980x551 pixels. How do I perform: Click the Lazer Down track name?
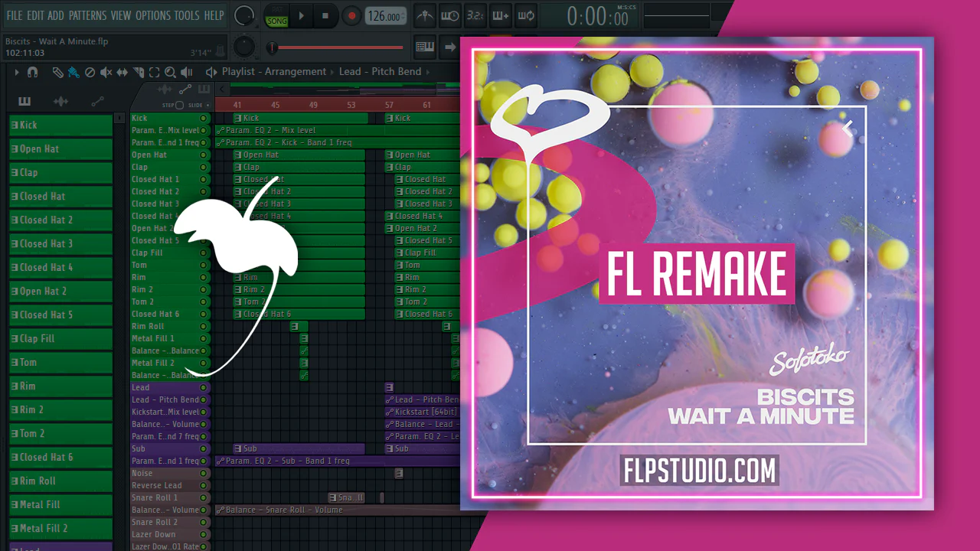[x=154, y=534]
